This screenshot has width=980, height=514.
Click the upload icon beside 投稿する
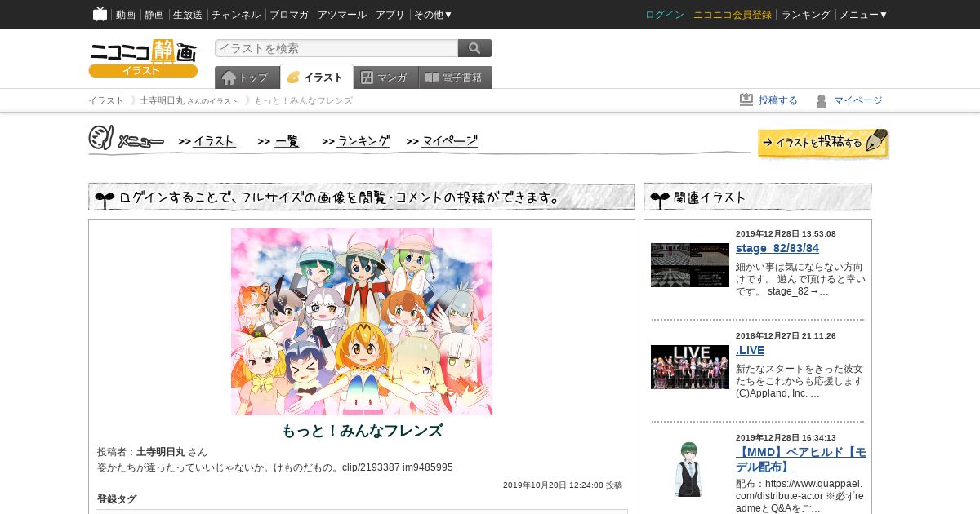[746, 100]
